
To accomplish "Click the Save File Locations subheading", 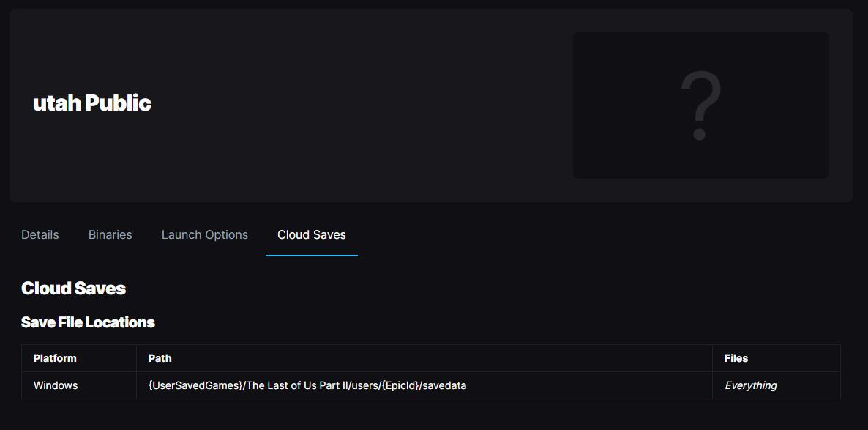I will [x=88, y=322].
